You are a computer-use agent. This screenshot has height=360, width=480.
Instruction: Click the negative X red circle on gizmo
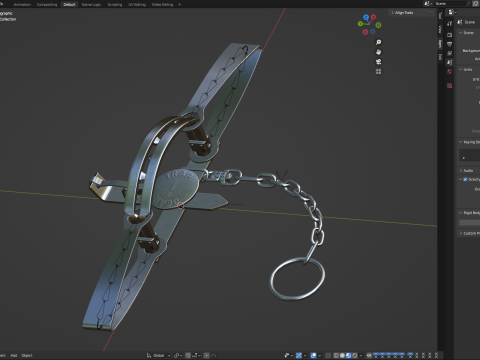pos(365,32)
